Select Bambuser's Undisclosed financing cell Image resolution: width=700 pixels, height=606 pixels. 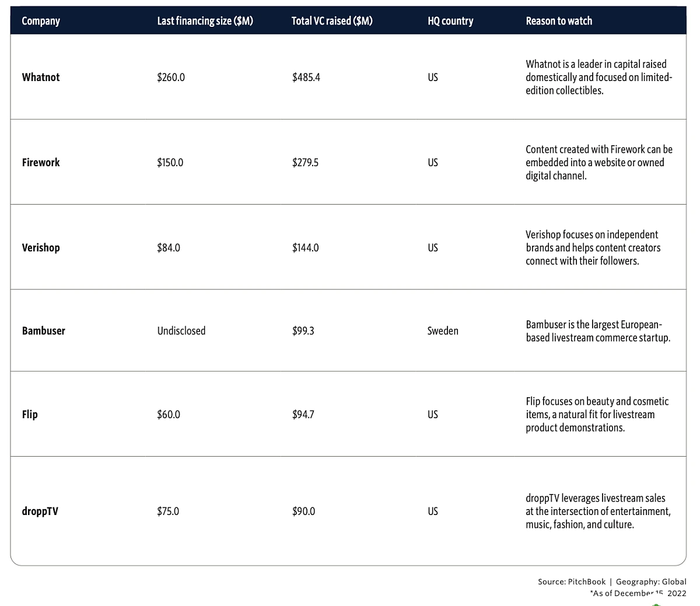coord(181,331)
